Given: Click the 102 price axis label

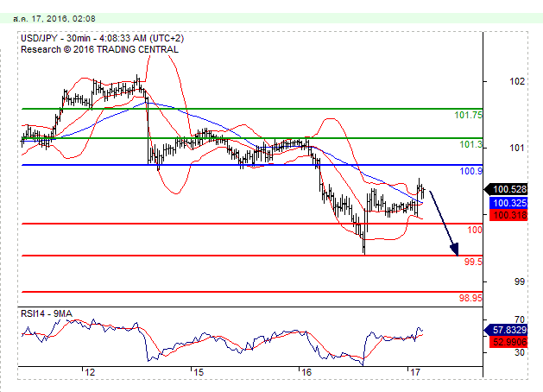Looking at the screenshot, I should click(517, 81).
